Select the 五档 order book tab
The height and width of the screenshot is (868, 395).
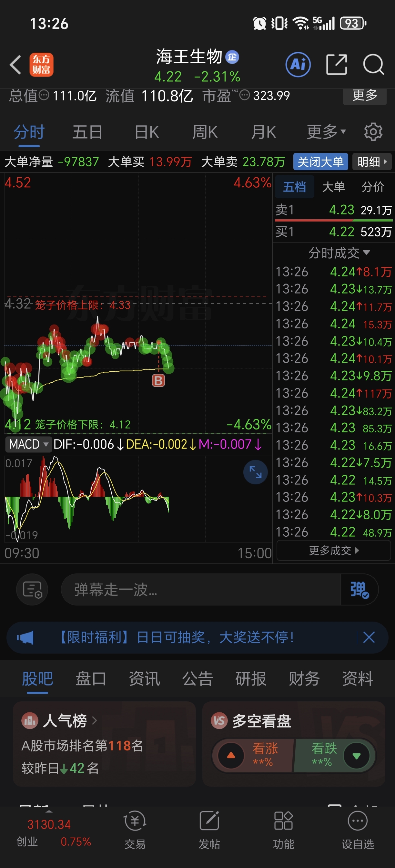(295, 186)
